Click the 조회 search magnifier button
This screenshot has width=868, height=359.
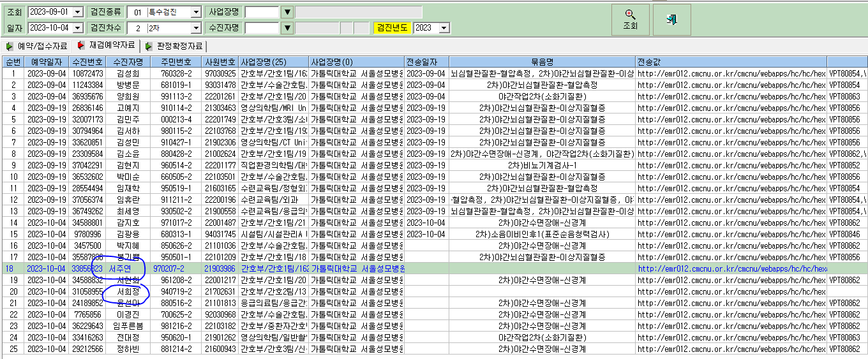click(630, 20)
